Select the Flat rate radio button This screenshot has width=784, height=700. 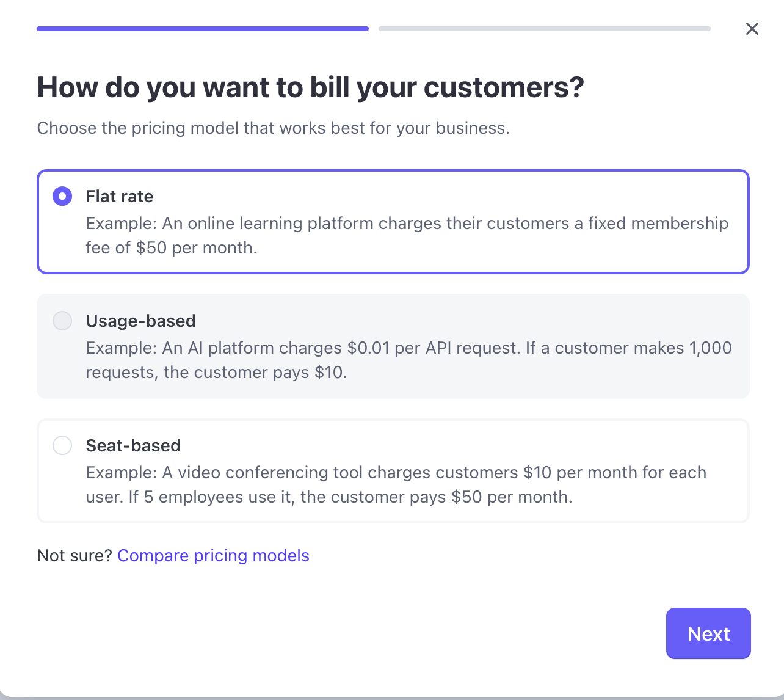62,196
